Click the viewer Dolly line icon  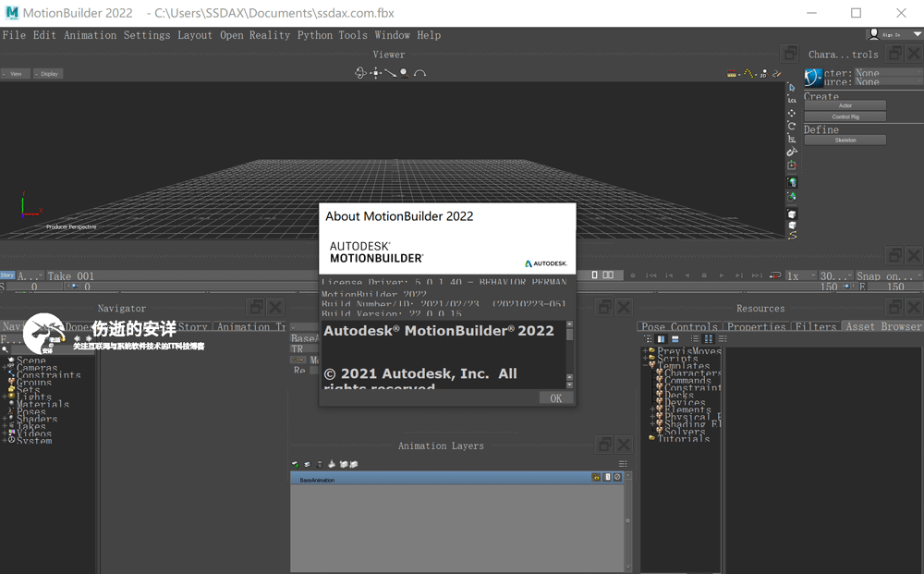pyautogui.click(x=390, y=73)
